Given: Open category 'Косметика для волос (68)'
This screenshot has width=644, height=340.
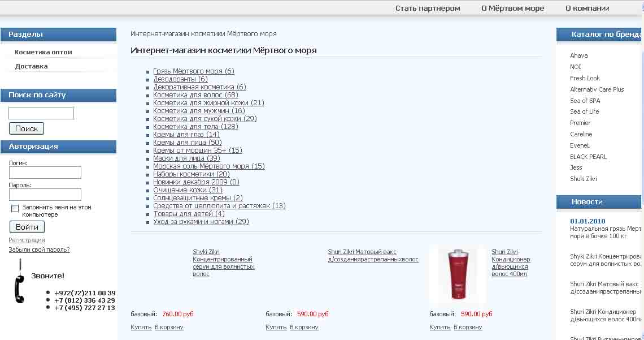Looking at the screenshot, I should [x=195, y=95].
